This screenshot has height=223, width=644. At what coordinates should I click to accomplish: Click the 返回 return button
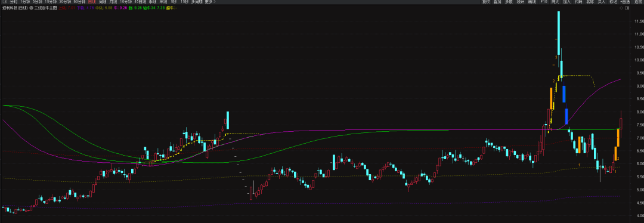tap(639, 2)
